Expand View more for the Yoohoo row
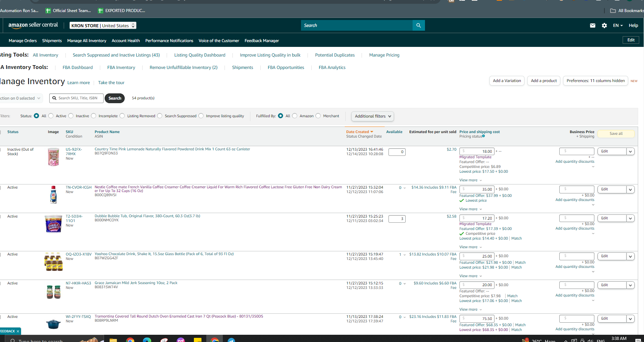644x342 pixels. [470, 276]
